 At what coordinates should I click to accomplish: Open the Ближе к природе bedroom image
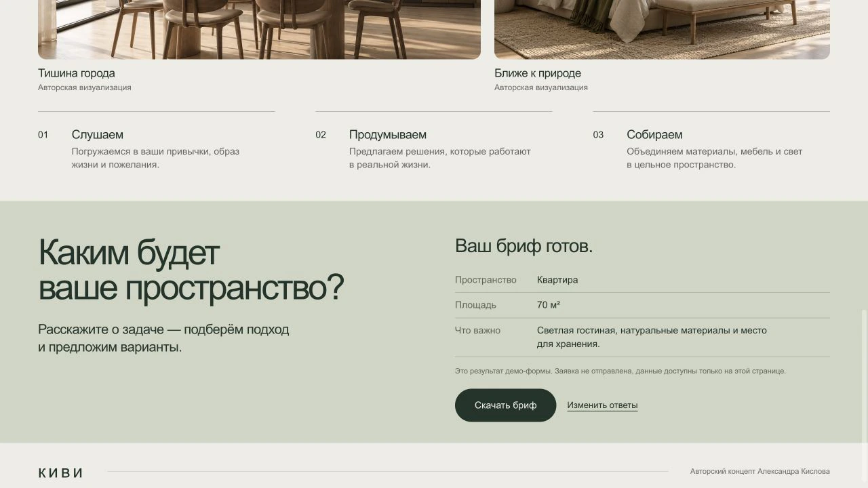pos(662,29)
